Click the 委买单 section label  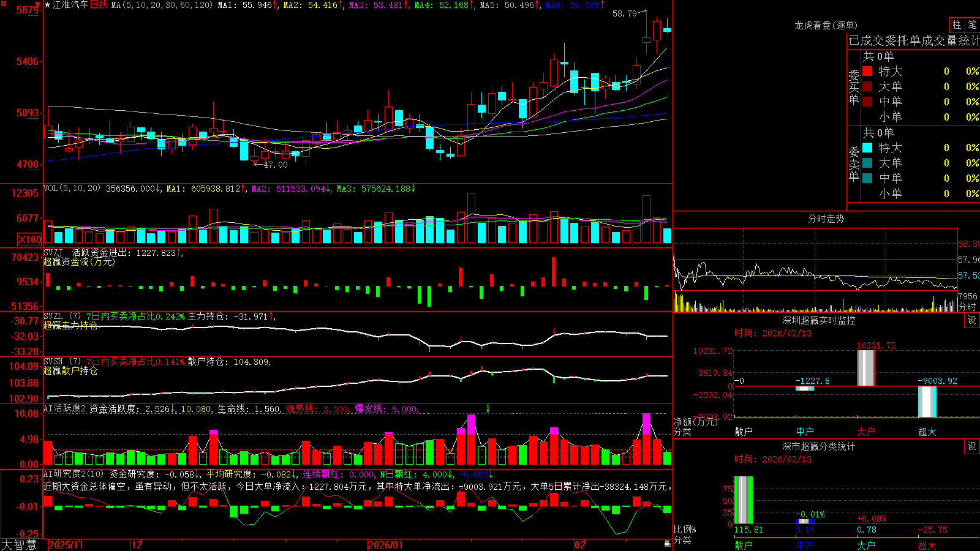[x=854, y=87]
